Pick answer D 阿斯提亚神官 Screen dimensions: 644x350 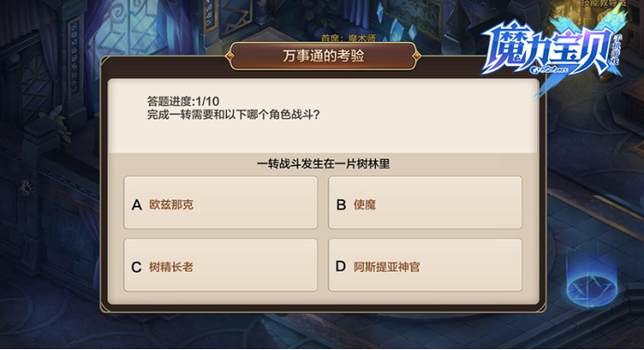click(425, 265)
